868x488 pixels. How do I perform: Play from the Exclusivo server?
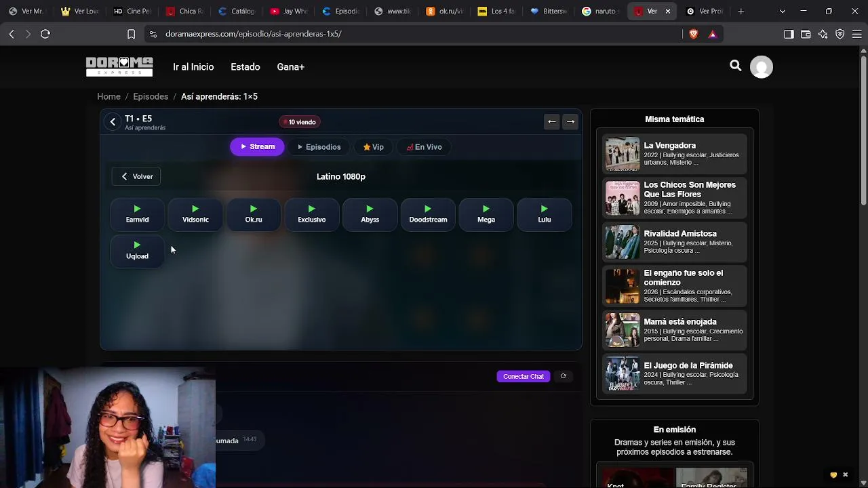312,214
